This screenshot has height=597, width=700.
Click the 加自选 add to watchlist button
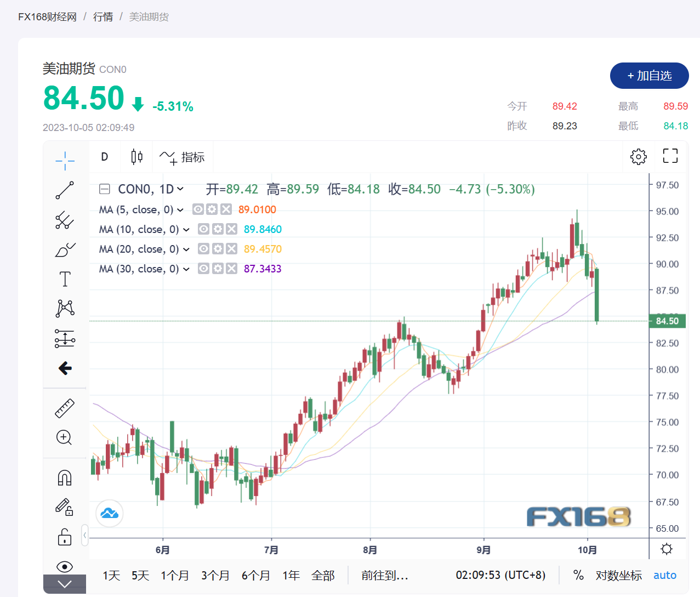[649, 76]
